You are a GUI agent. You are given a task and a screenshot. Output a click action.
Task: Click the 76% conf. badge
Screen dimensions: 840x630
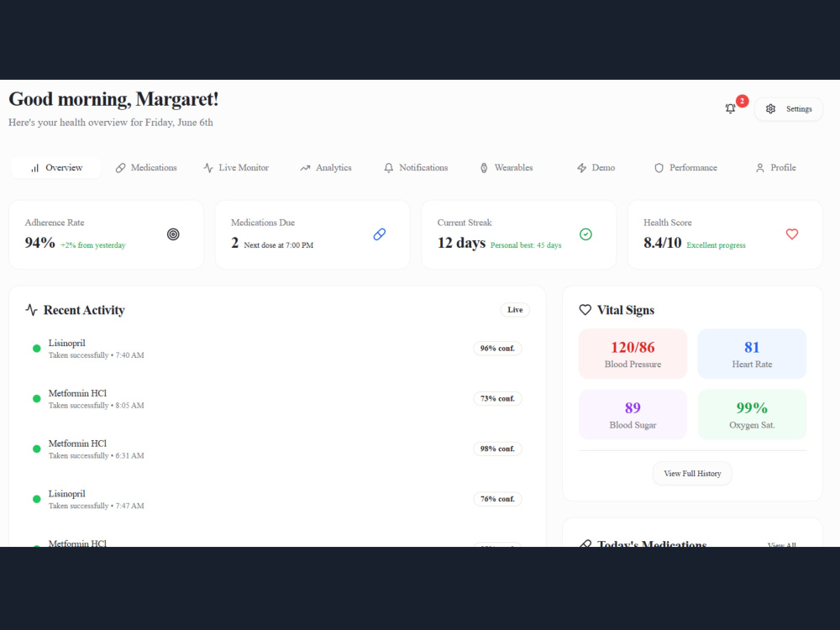tap(497, 499)
